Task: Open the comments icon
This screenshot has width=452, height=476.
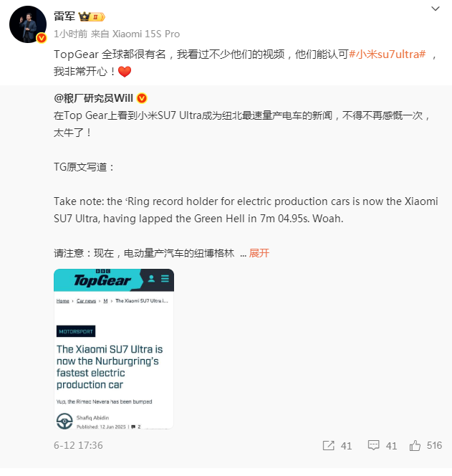Action: point(373,445)
